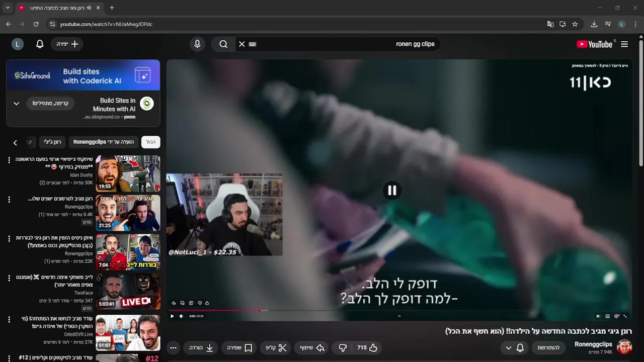Open Chrome downloads icon
644x362 pixels.
594,24
